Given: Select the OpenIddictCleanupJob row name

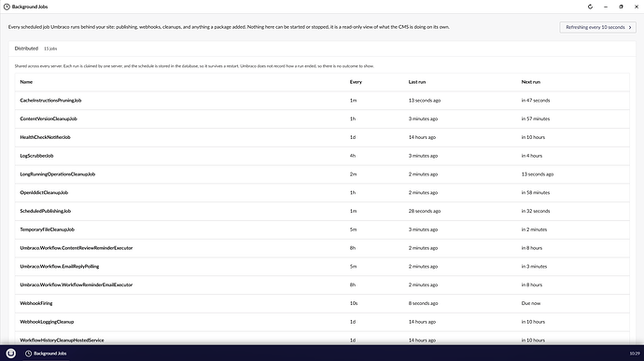Looking at the screenshot, I should point(44,192).
